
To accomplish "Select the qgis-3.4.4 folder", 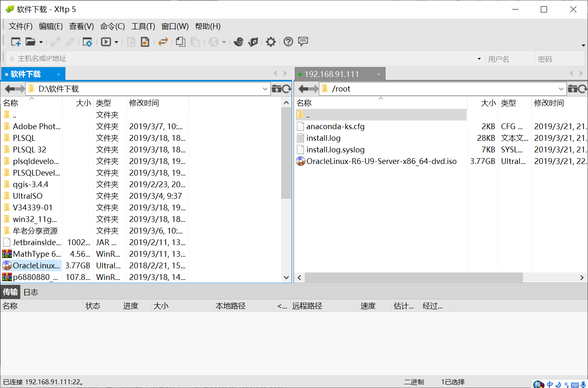I will pos(31,184).
